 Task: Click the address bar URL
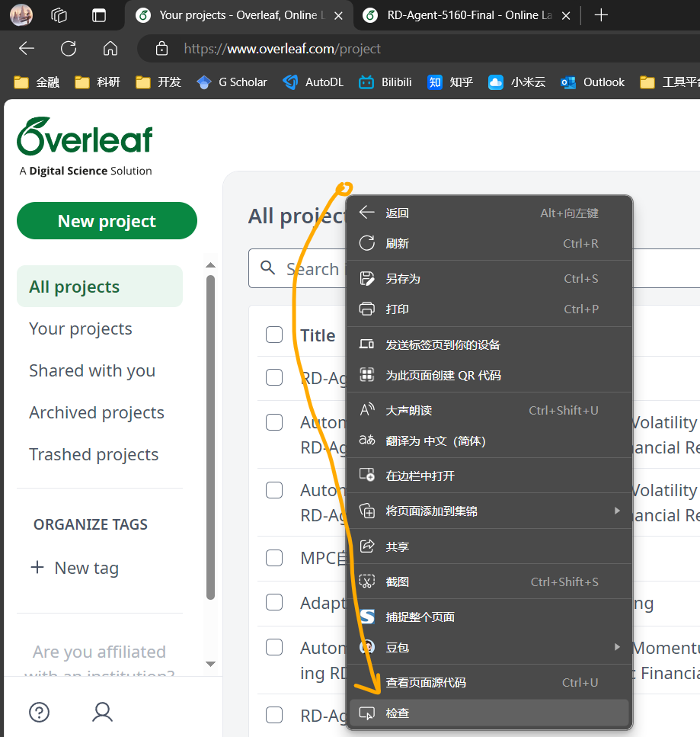click(x=282, y=49)
